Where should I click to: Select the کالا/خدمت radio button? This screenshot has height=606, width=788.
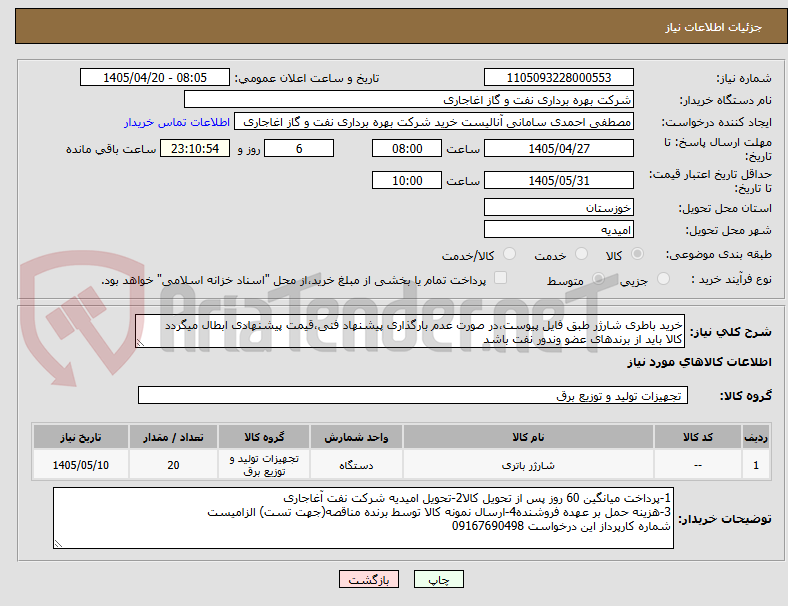pyautogui.click(x=510, y=254)
